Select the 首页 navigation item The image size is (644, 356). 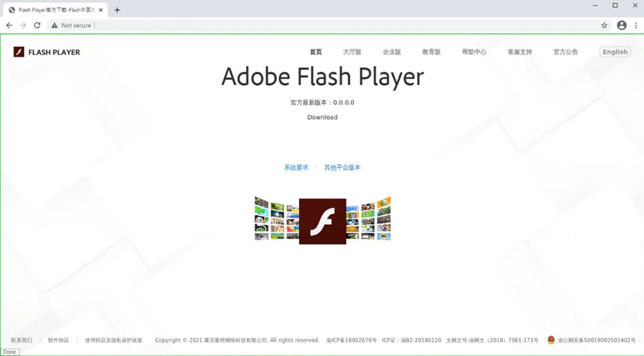point(316,52)
